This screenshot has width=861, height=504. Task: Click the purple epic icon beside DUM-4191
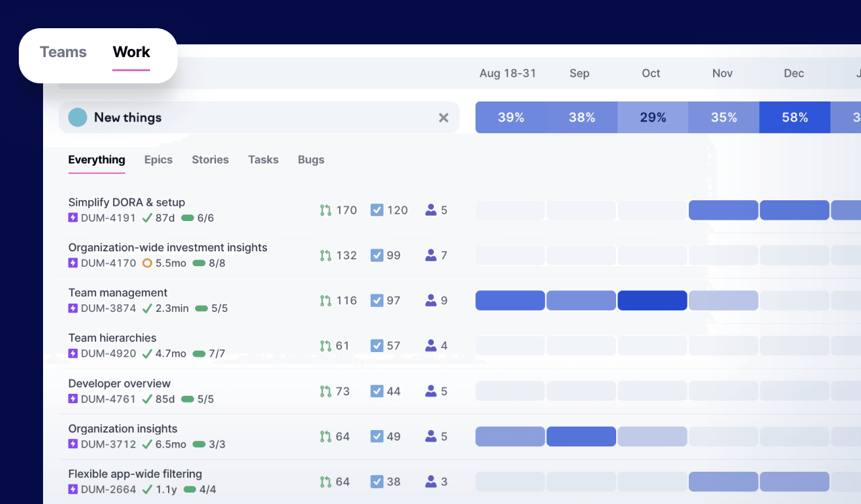point(73,218)
